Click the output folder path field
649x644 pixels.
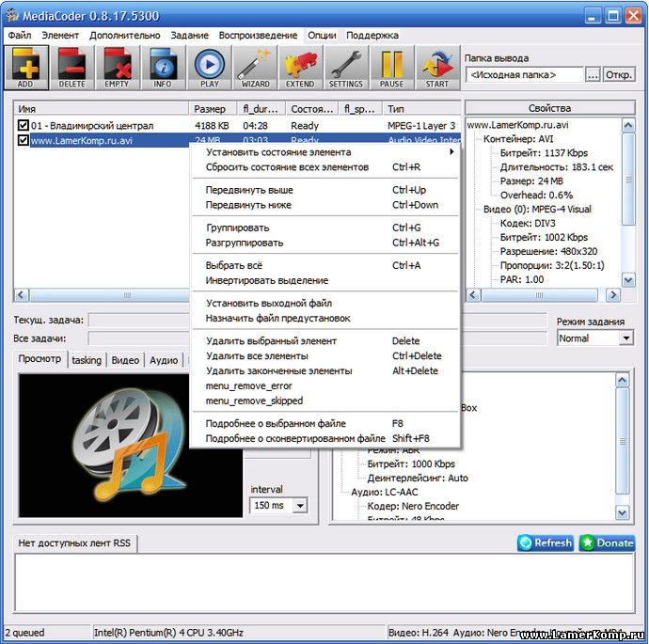(523, 74)
